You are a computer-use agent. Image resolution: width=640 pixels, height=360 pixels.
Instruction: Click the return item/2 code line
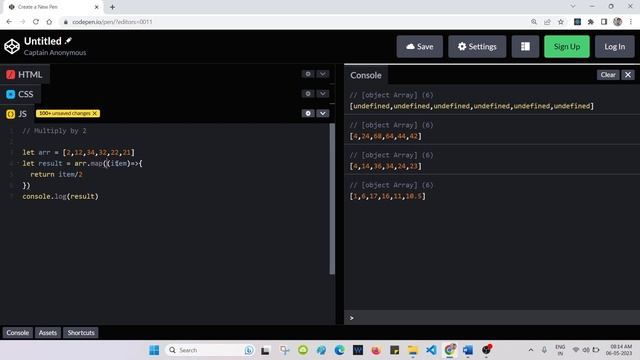click(x=56, y=174)
